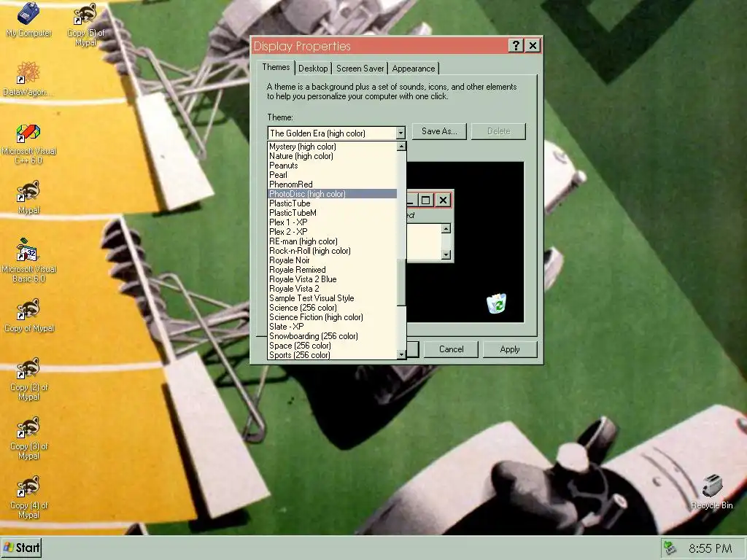The width and height of the screenshot is (747, 560).
Task: Select the DataWagon desktop shortcut
Action: tap(28, 79)
